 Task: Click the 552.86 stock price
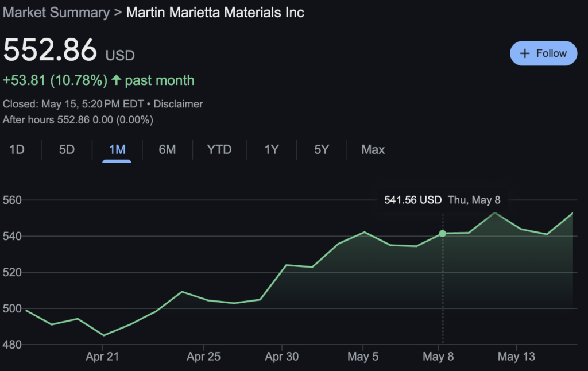[x=50, y=49]
